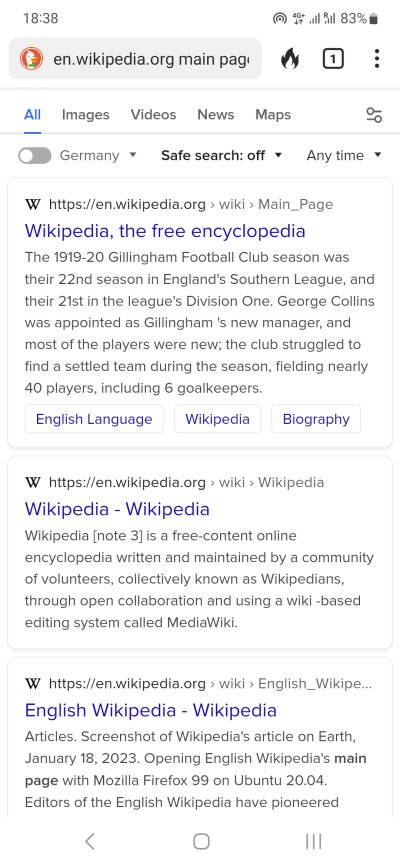Viewport: 400px width, 867px height.
Task: Focus the address bar search field
Action: tap(151, 59)
